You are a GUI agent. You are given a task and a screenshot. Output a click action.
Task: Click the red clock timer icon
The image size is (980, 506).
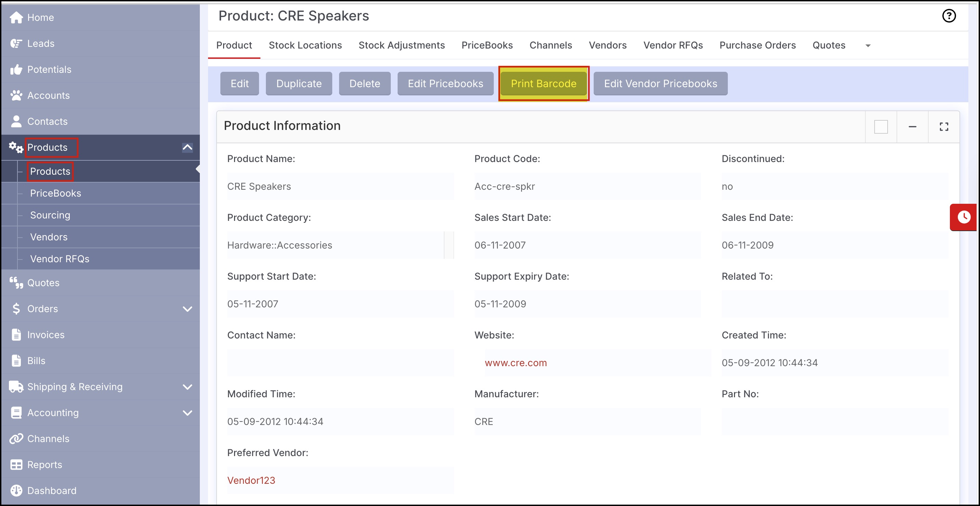coord(964,217)
